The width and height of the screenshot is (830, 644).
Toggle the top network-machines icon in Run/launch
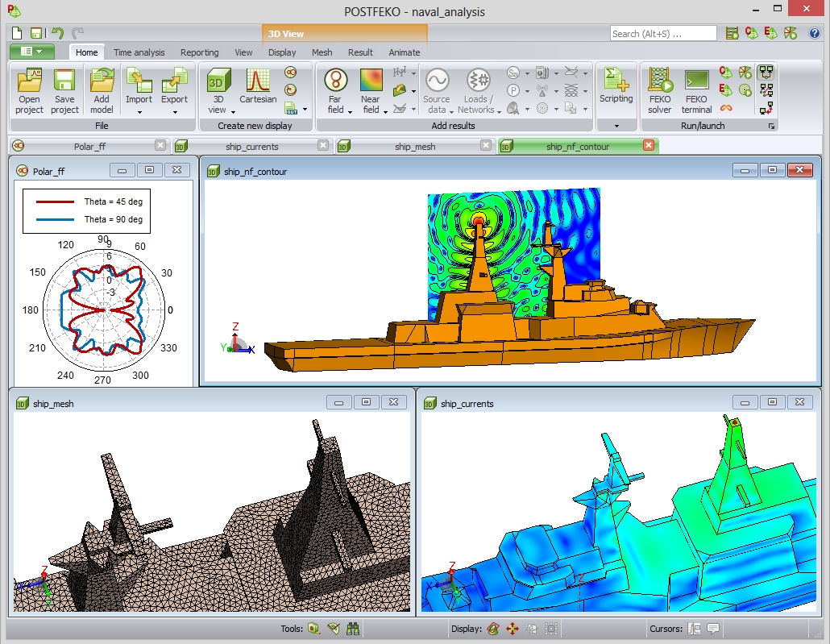tap(766, 72)
